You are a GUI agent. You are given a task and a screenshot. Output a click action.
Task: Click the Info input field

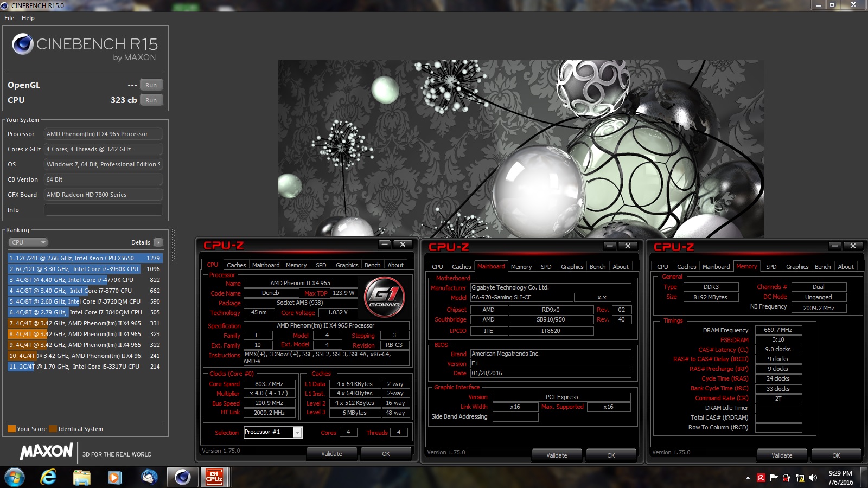click(x=103, y=210)
